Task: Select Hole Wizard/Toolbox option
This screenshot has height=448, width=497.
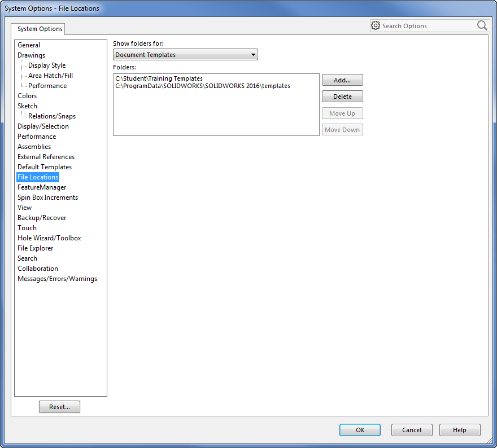Action: pos(50,238)
